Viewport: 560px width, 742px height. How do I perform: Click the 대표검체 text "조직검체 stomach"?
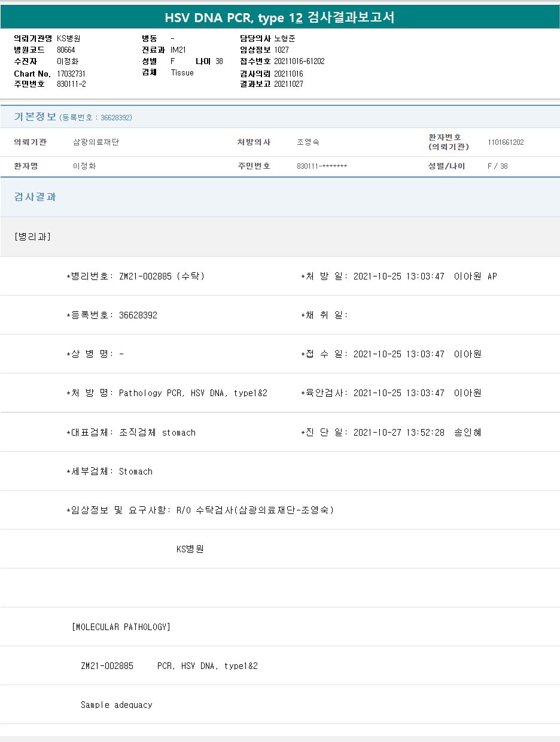[x=157, y=432]
